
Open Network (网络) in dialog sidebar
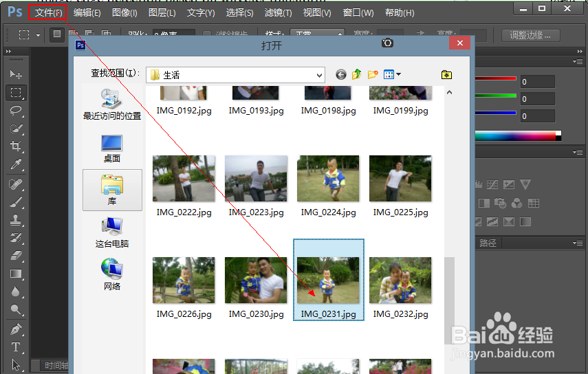pyautogui.click(x=111, y=274)
